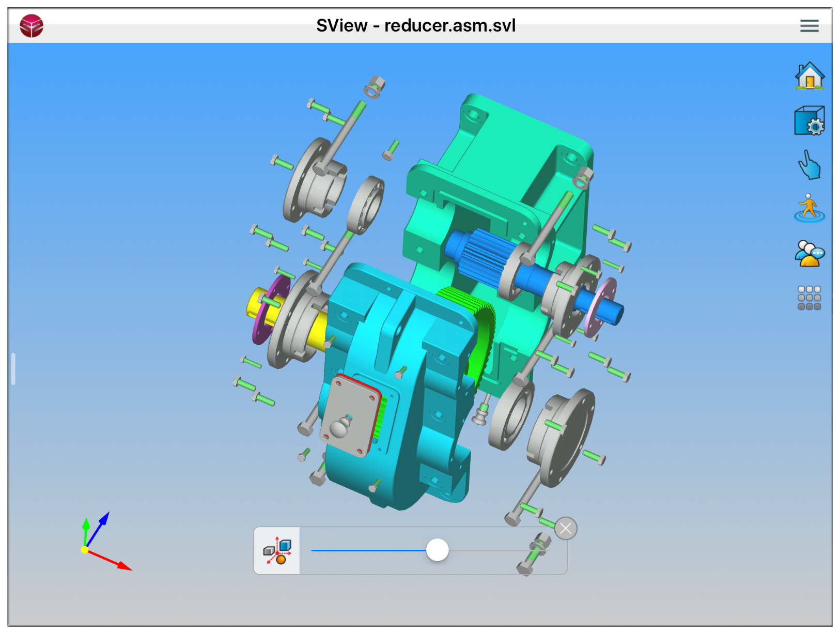Click the SView red logo icon
The width and height of the screenshot is (840, 634).
[32, 26]
